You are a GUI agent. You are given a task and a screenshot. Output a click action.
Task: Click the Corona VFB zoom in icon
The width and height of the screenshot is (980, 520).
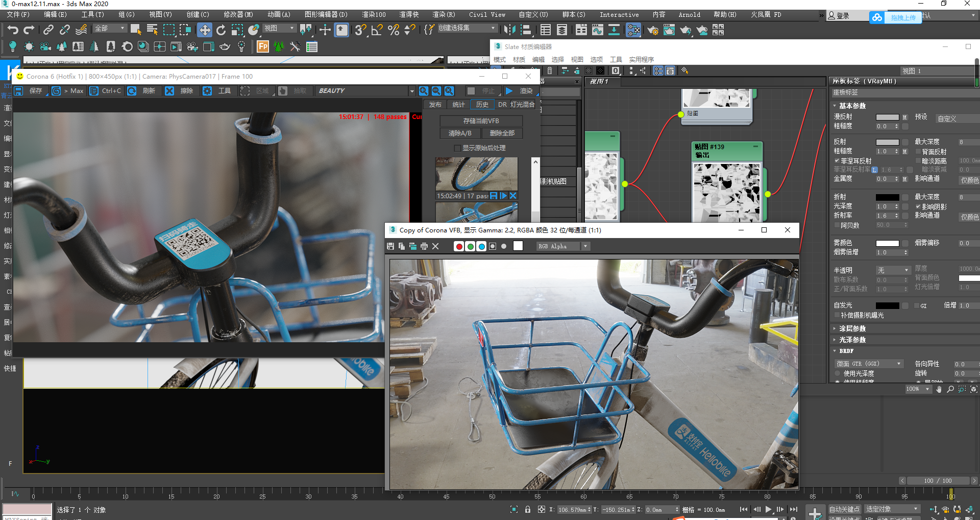click(x=424, y=91)
